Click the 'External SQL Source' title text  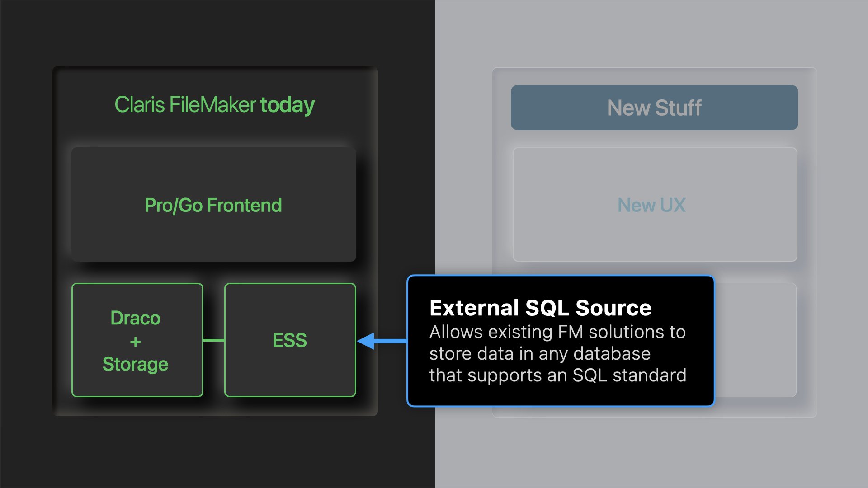point(540,308)
